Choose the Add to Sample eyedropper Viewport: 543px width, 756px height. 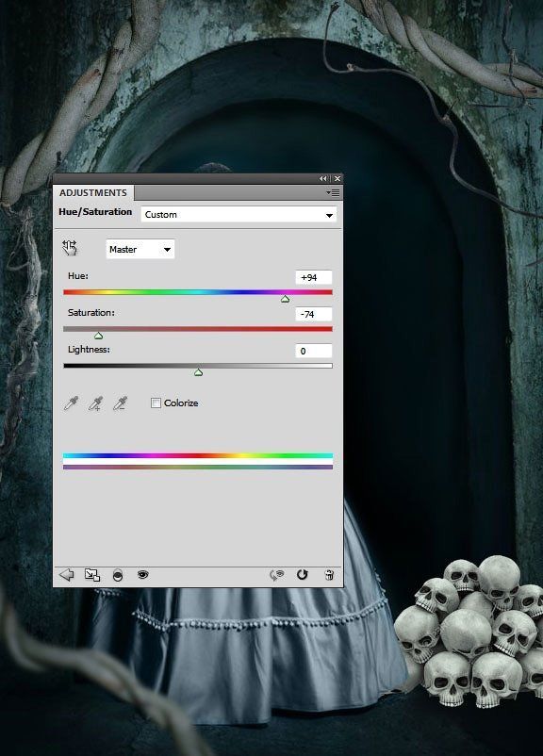click(x=95, y=403)
